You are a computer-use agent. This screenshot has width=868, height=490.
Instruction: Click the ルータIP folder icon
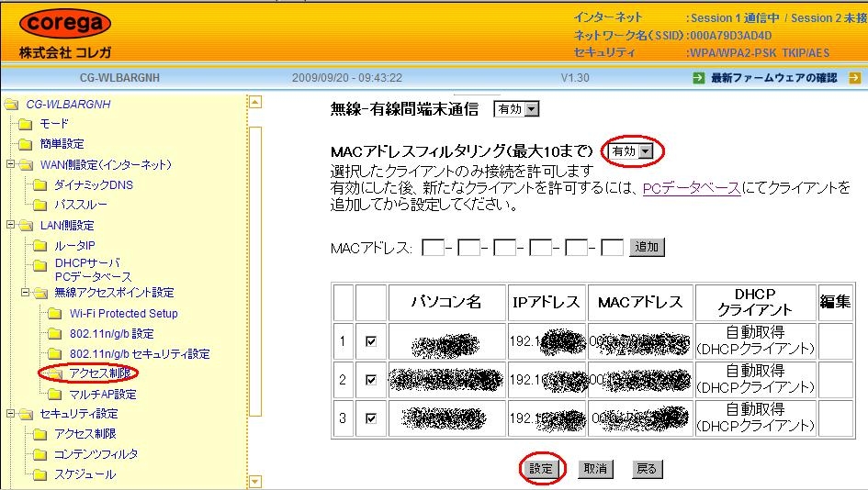point(39,246)
